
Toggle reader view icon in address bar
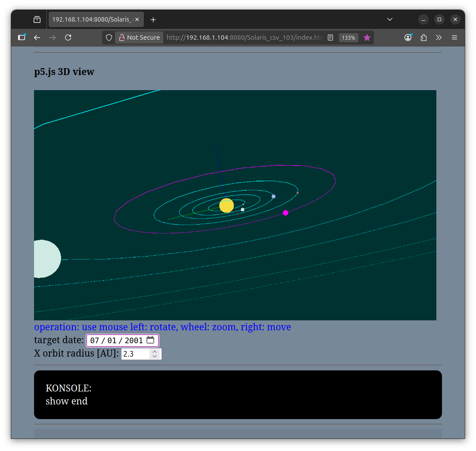pos(330,38)
